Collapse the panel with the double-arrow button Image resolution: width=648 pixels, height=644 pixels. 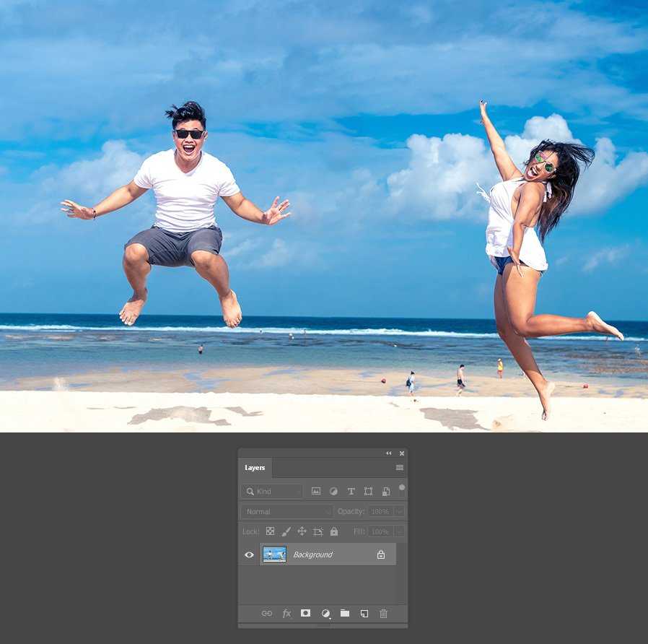coord(389,453)
